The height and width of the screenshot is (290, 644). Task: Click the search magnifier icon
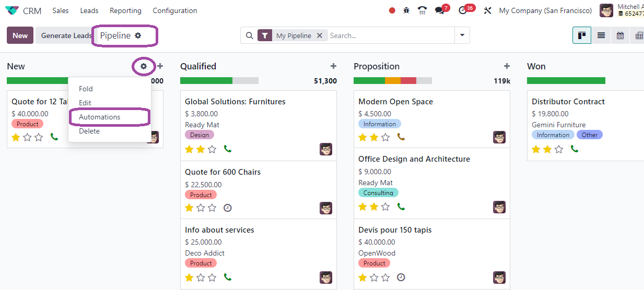pyautogui.click(x=249, y=35)
